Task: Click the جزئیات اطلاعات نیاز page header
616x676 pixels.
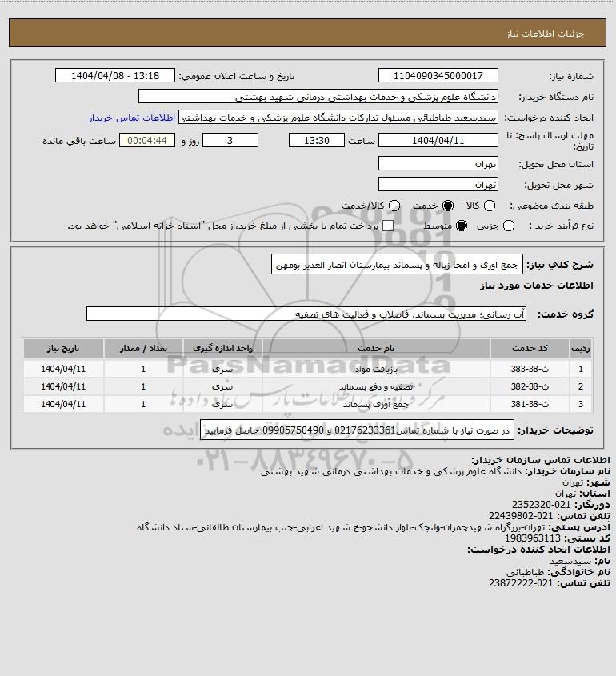Action: coord(546,34)
